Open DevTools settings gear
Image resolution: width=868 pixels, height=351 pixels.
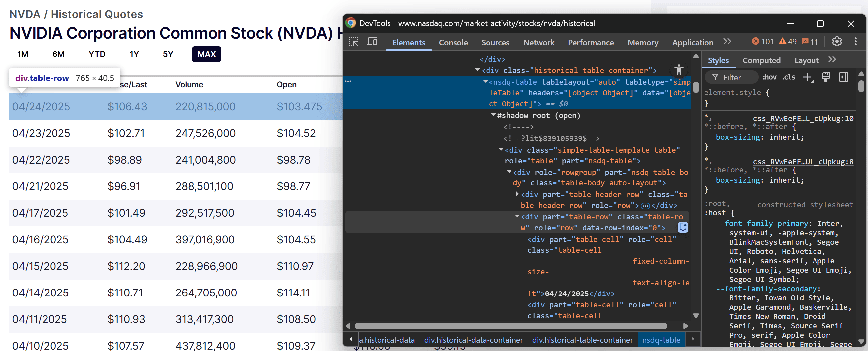point(837,42)
